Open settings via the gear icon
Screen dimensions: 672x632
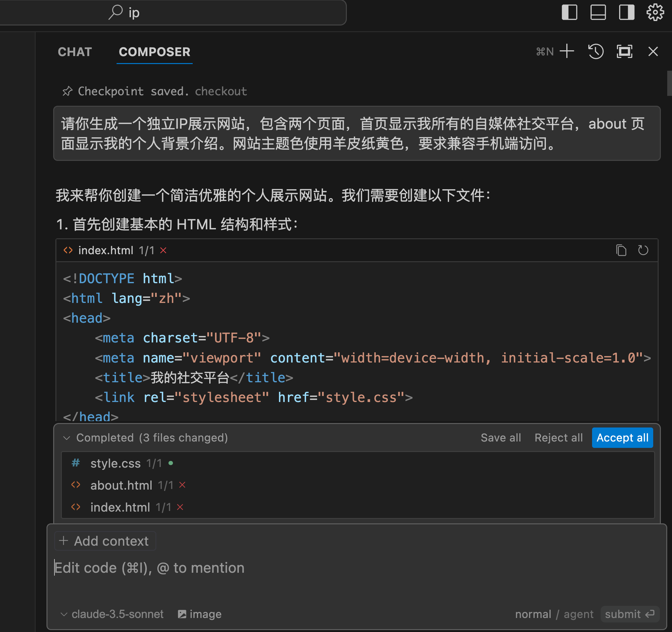point(655,12)
